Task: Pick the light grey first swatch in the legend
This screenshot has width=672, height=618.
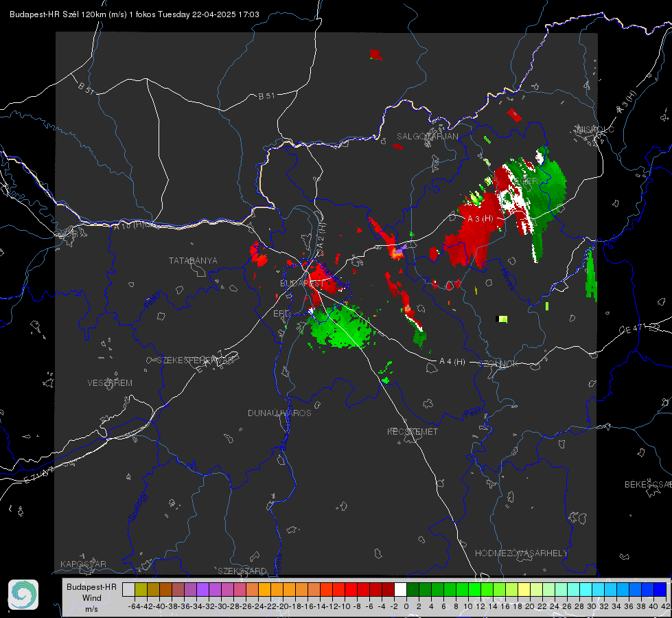Action: point(128,590)
